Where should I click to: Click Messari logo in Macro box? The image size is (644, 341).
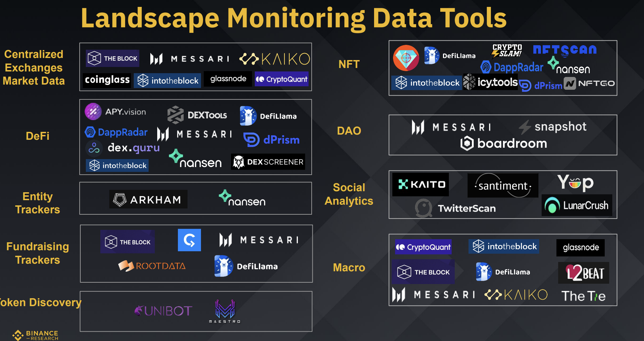pos(433,295)
